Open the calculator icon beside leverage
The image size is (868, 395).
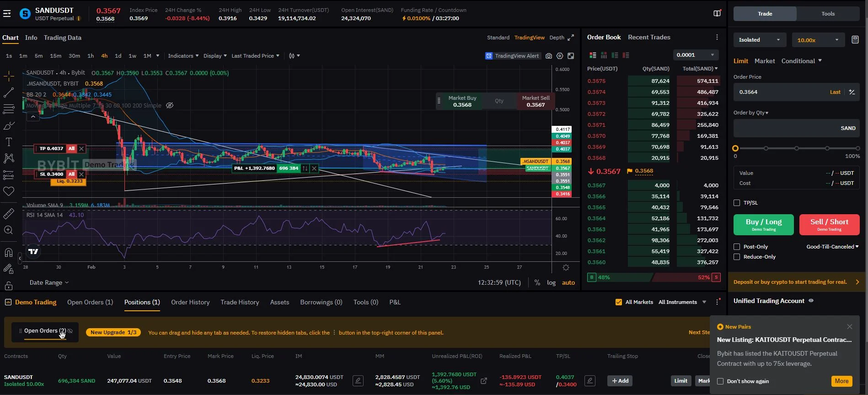click(x=855, y=40)
